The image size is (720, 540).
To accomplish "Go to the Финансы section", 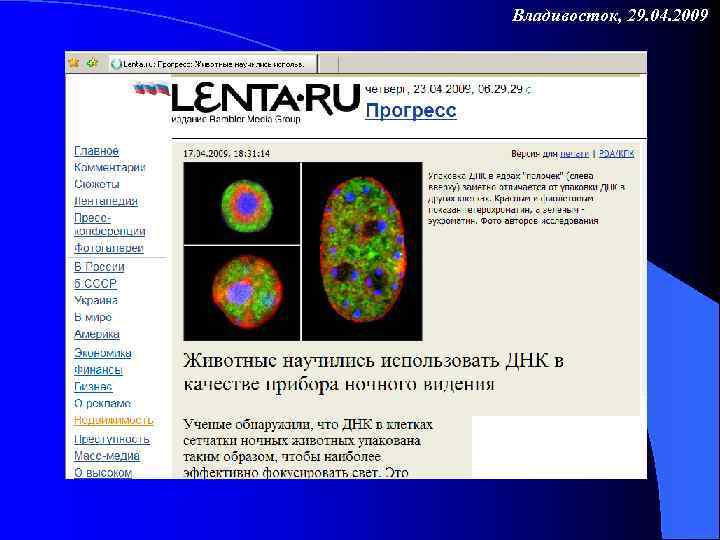I will [x=98, y=370].
